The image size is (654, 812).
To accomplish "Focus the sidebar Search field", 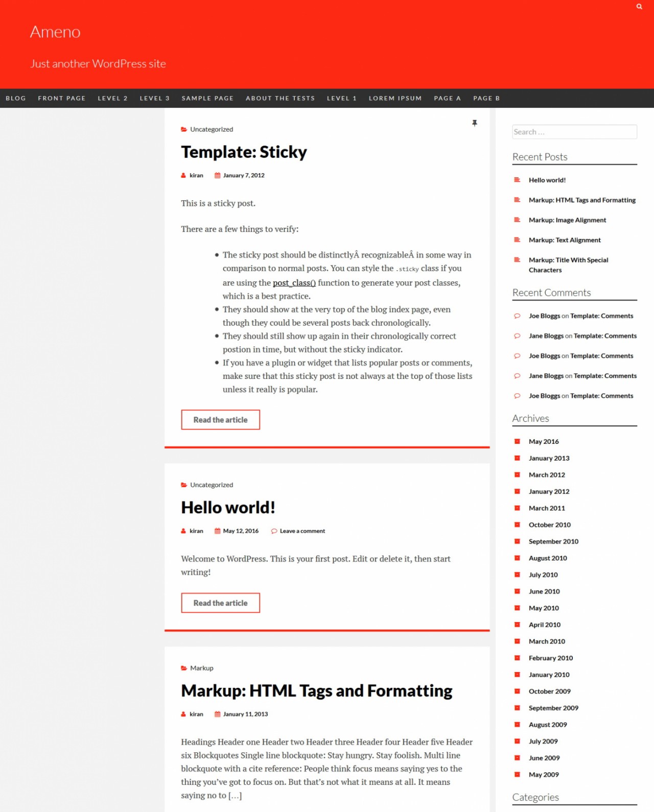I will tap(575, 132).
